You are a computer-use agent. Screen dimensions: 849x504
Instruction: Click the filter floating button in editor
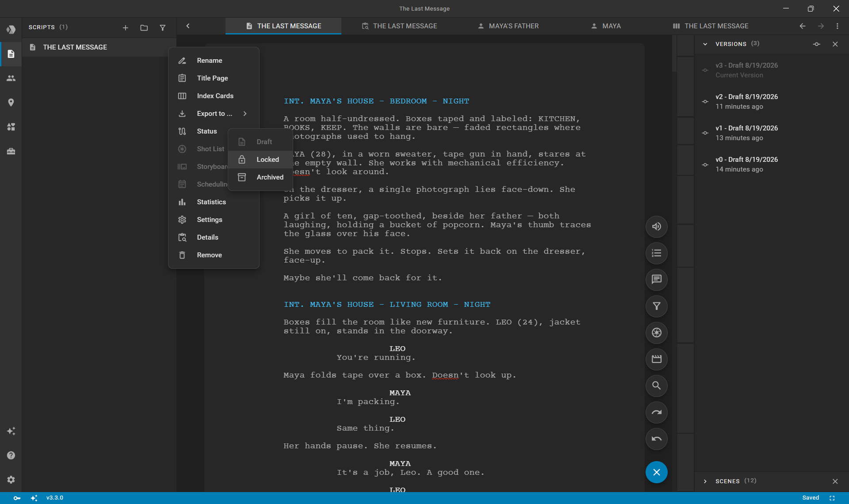click(x=657, y=306)
